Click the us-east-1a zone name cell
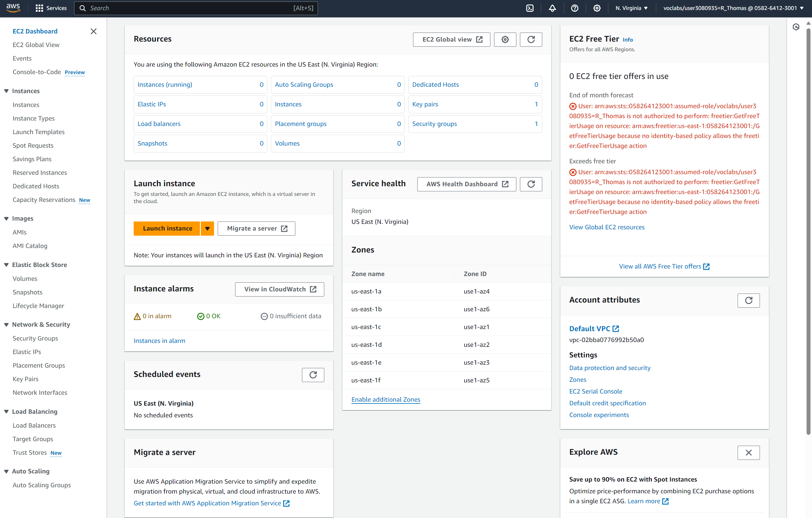The image size is (812, 518). 366,291
